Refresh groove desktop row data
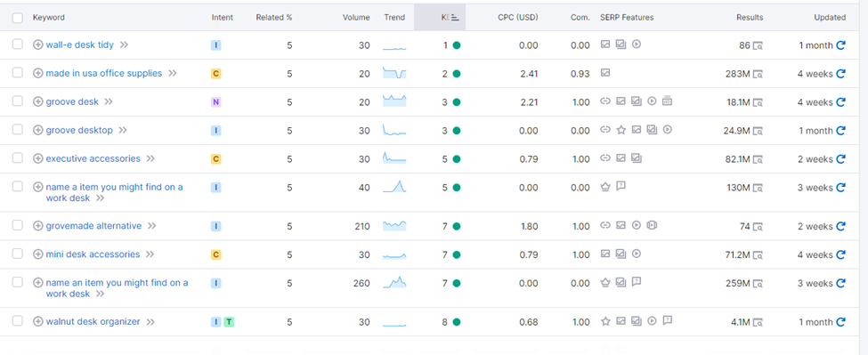868x355 pixels. 841,131
